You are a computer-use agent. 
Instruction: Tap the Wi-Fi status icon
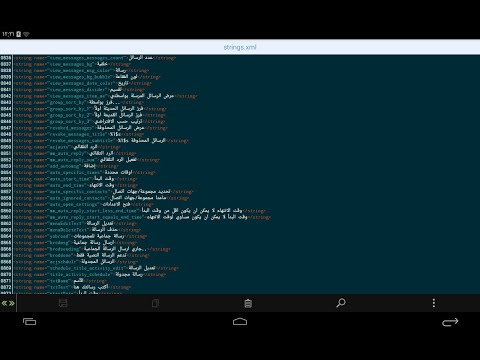tap(26, 34)
